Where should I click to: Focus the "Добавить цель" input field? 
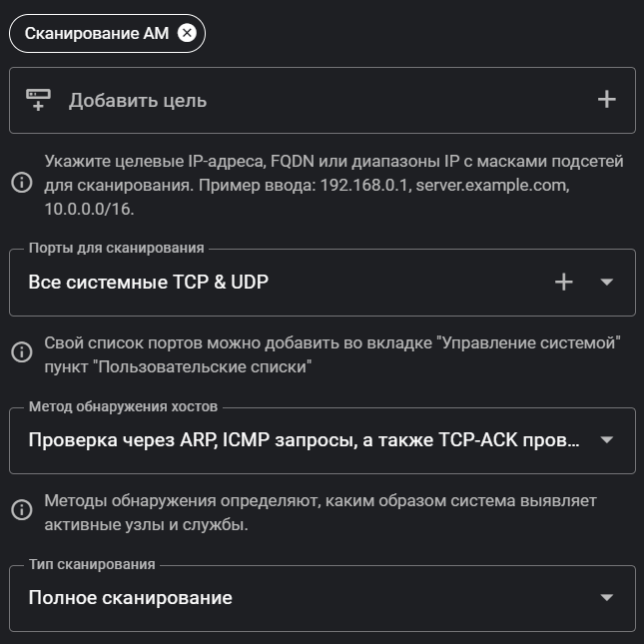click(320, 100)
